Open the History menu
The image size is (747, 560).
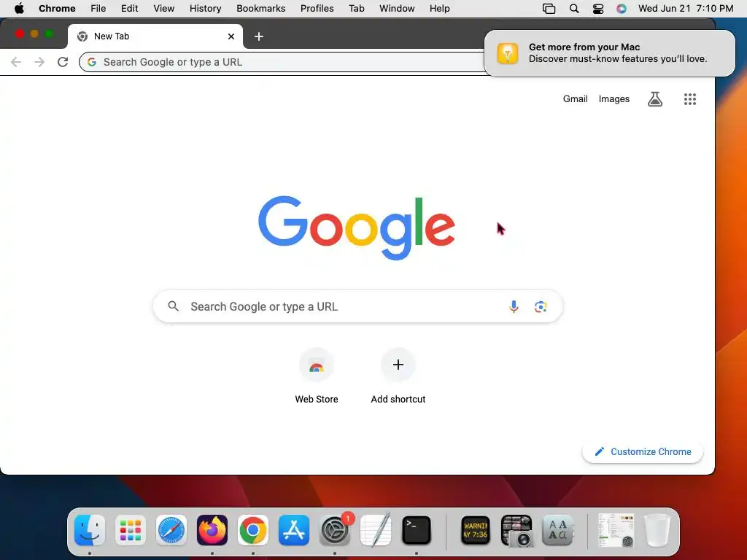tap(205, 9)
